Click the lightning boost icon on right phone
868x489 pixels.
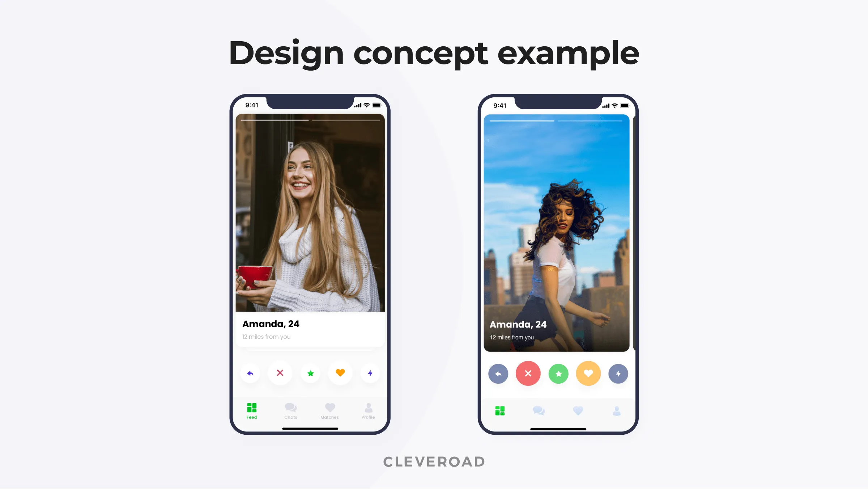click(618, 373)
